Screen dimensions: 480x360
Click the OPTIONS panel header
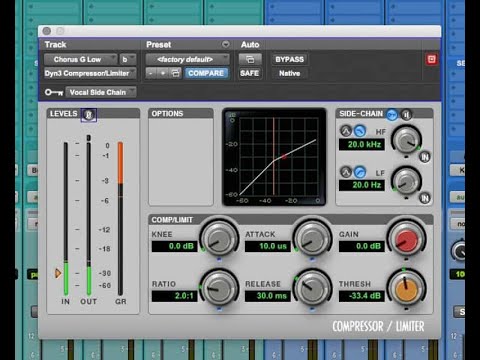(x=180, y=114)
